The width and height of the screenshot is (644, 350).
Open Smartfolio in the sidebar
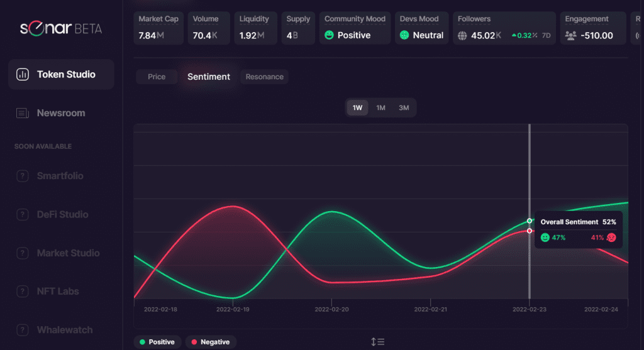tap(60, 176)
